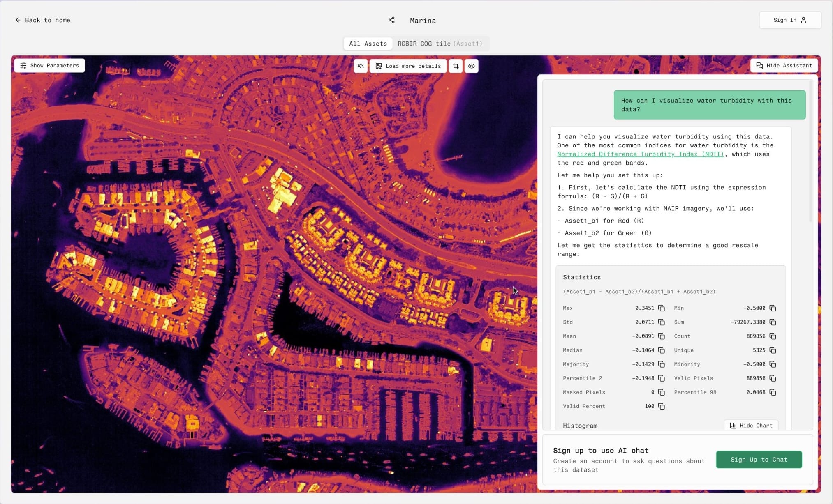833x504 pixels.
Task: Copy the Min value of -0.5000
Action: [773, 308]
